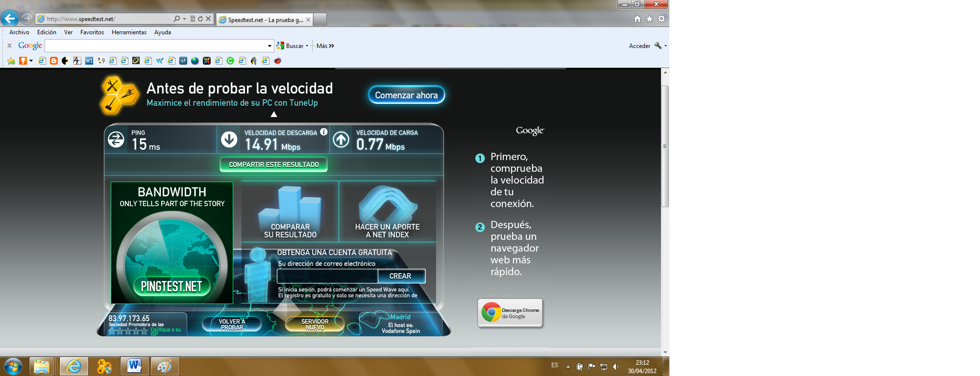
Task: Add page to Favorites bar star-arrow icon
Action: 11,61
